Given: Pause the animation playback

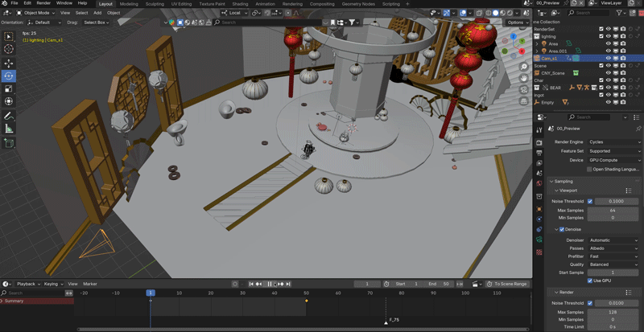Looking at the screenshot, I should [270, 284].
